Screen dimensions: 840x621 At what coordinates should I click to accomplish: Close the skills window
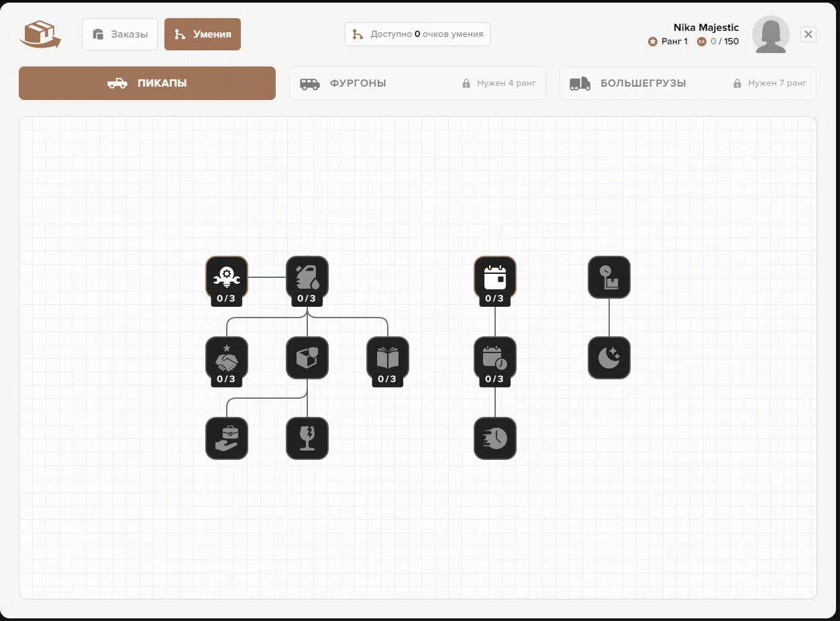pos(808,34)
